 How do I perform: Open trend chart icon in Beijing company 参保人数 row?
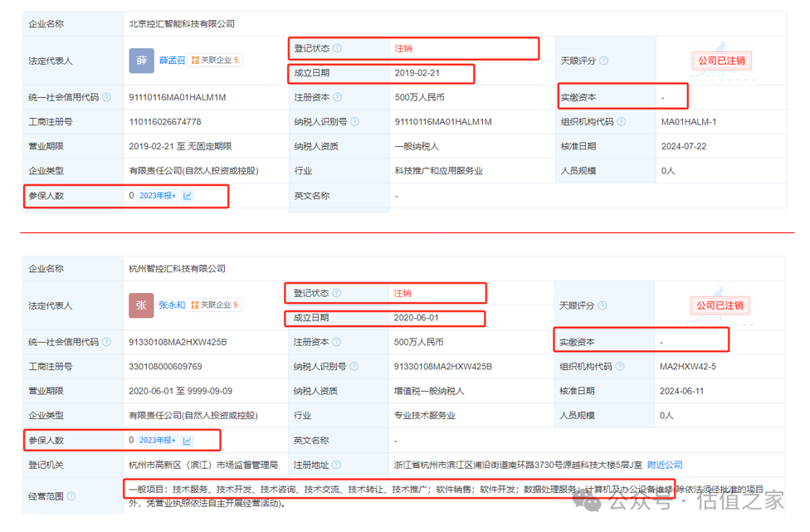coord(188,196)
